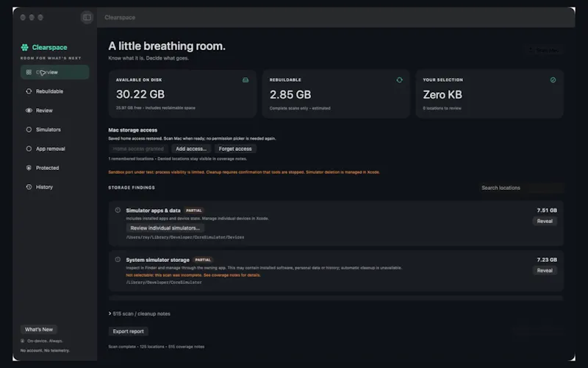588x368 pixels.
Task: Click the info icon beside System simulator storage
Action: click(118, 260)
